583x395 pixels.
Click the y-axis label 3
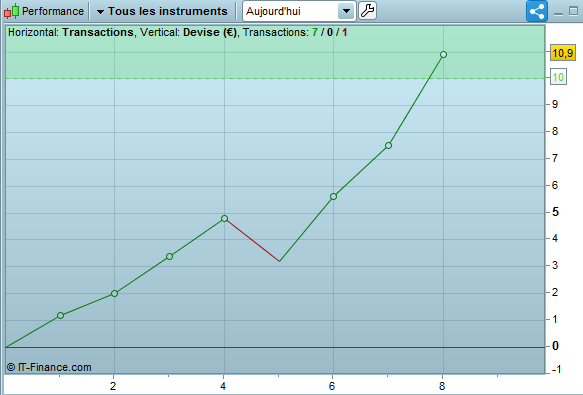pyautogui.click(x=555, y=266)
